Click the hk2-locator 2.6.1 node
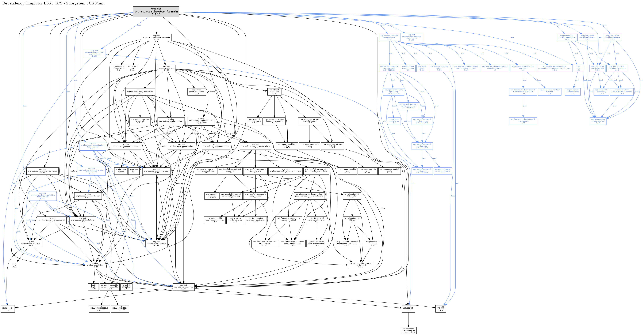644x335 pixels. 352,196
